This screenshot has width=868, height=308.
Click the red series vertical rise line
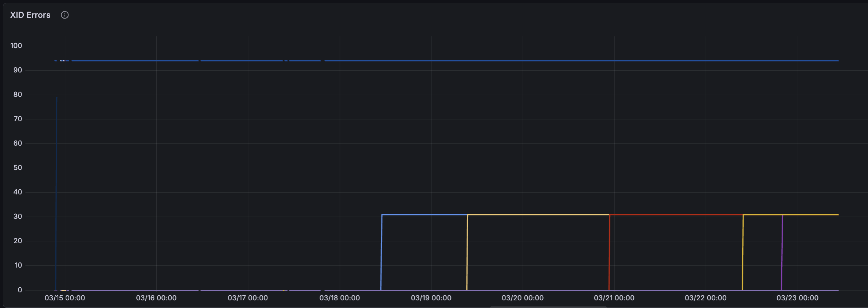pos(609,252)
